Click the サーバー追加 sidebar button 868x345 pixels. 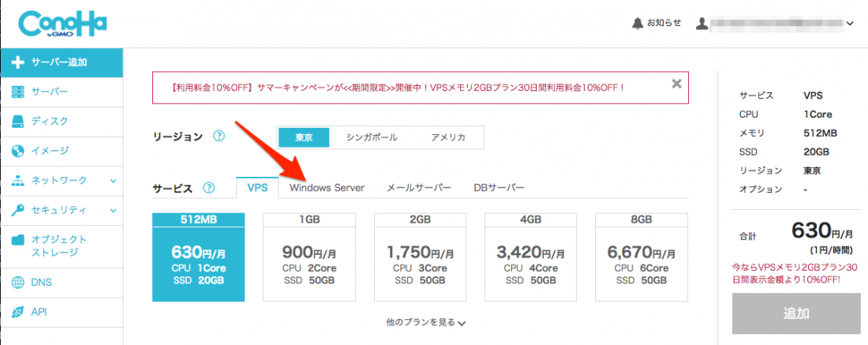62,62
